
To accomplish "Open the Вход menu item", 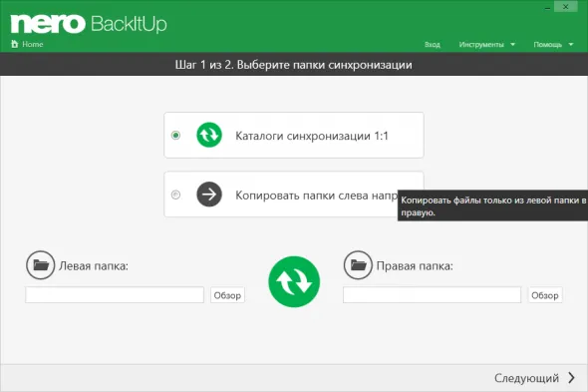I will [433, 44].
